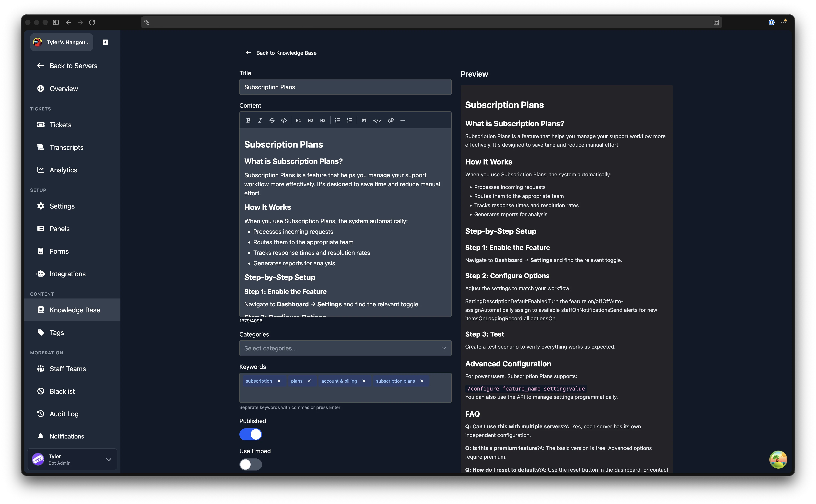Remove the 'subscription plans' keyword tag
The width and height of the screenshot is (816, 504).
(x=422, y=381)
